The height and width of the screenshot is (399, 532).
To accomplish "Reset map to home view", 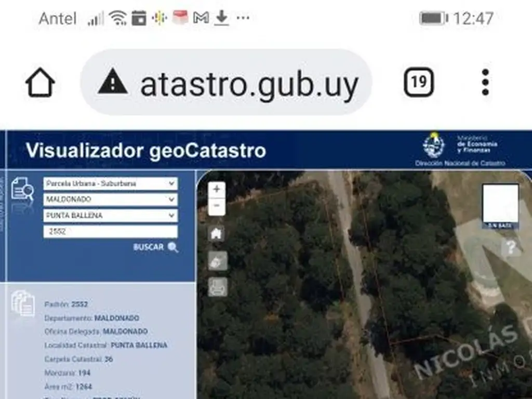I will (x=217, y=234).
